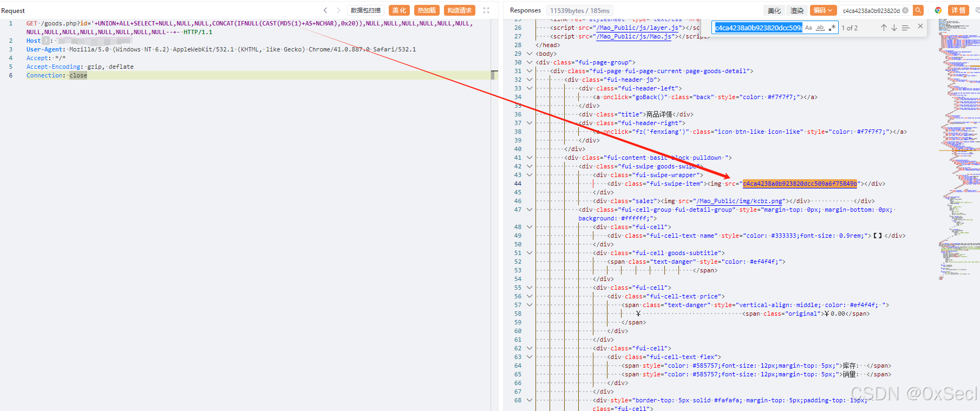Fold price div at line 56
The height and width of the screenshot is (411, 980).
click(x=530, y=296)
